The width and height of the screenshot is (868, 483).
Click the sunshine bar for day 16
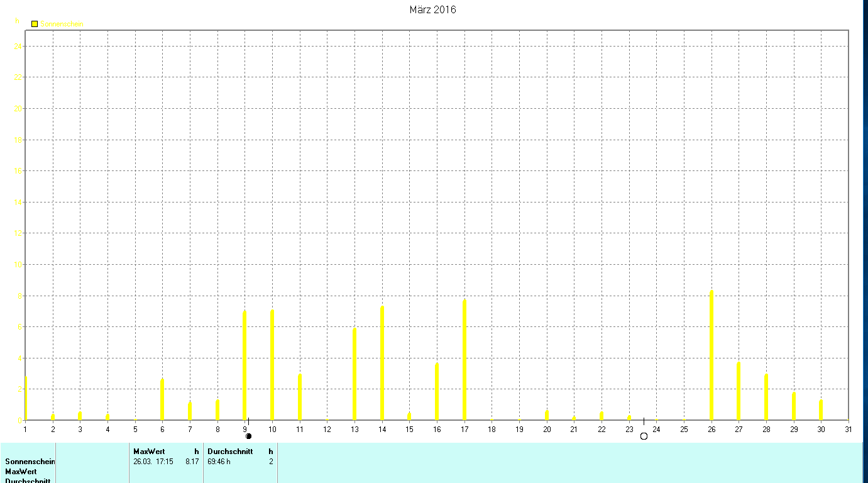coord(437,391)
